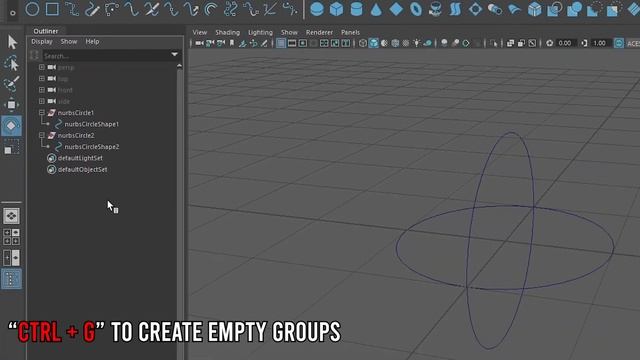Pick the Pencil curve tool
Image resolution: width=640 pixels, height=360 pixels.
(92, 9)
